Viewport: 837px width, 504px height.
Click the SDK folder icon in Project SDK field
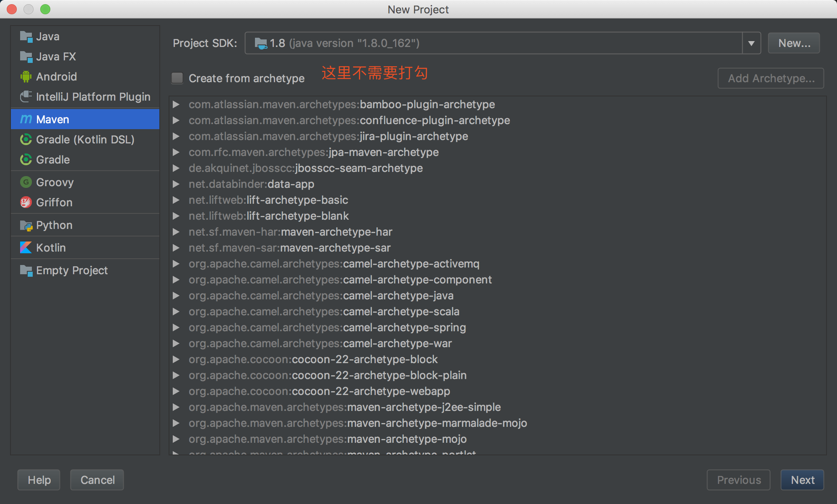pyautogui.click(x=261, y=43)
